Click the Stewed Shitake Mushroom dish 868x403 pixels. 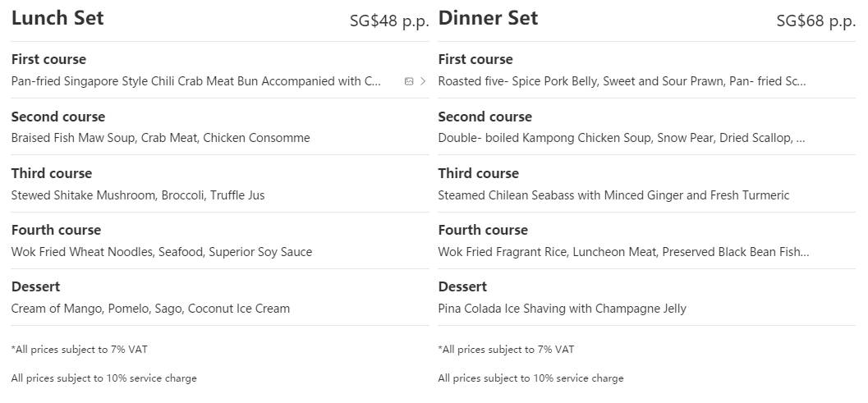point(137,195)
